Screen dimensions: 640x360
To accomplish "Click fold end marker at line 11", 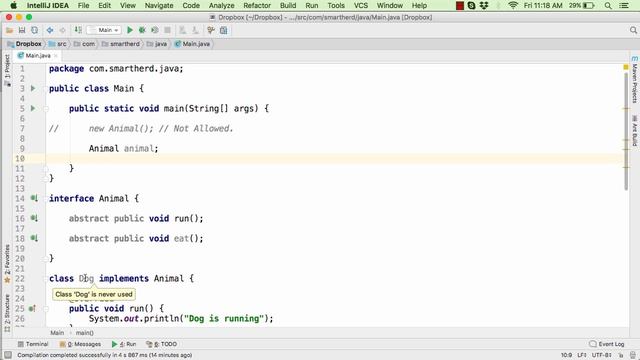I will click(x=46, y=168).
